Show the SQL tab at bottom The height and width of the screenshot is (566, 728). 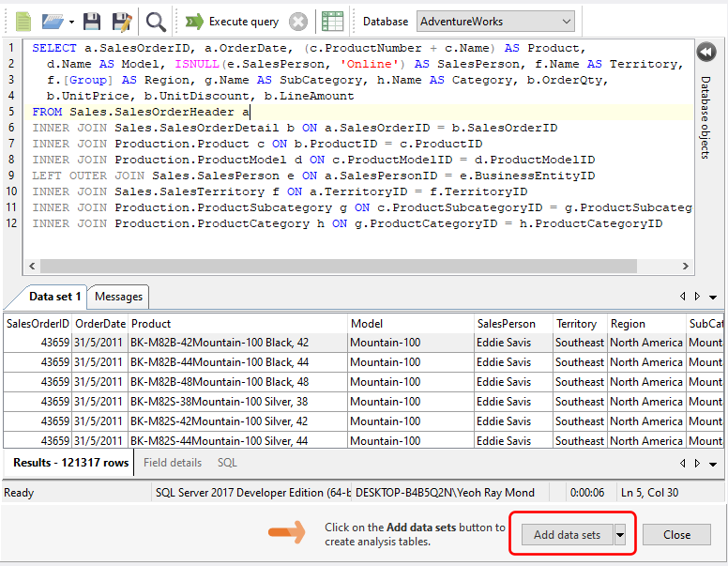(x=227, y=463)
